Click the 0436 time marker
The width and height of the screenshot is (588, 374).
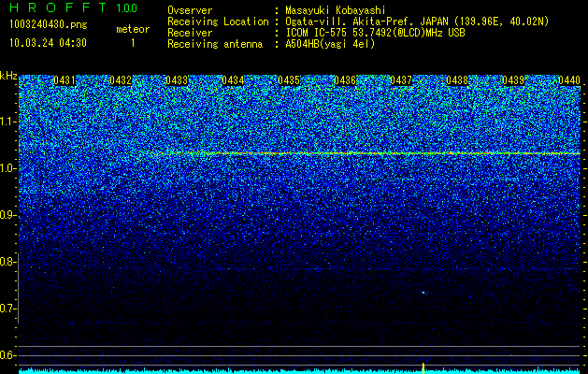[345, 80]
